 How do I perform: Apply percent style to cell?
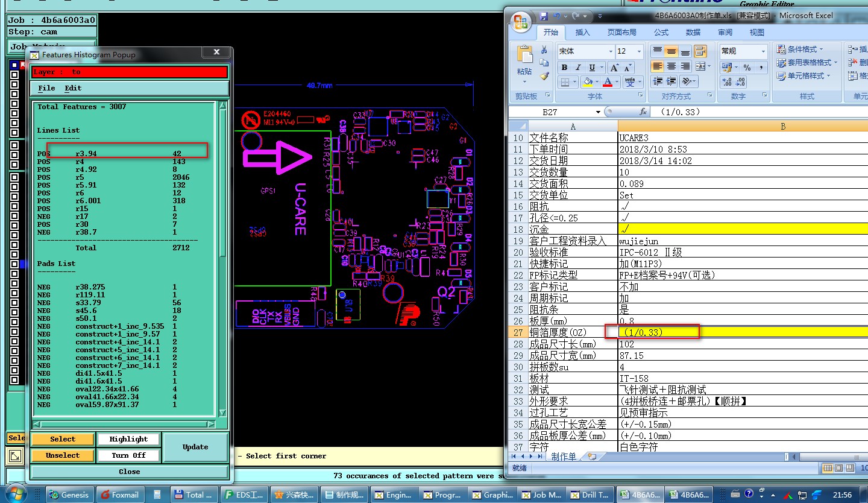(747, 68)
